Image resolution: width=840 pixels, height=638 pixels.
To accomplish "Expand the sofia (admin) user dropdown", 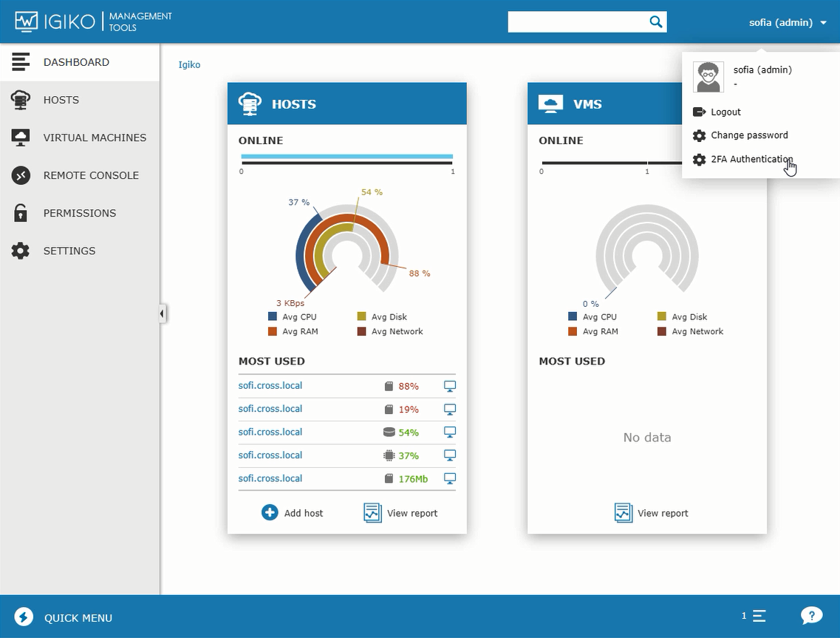I will pyautogui.click(x=788, y=22).
